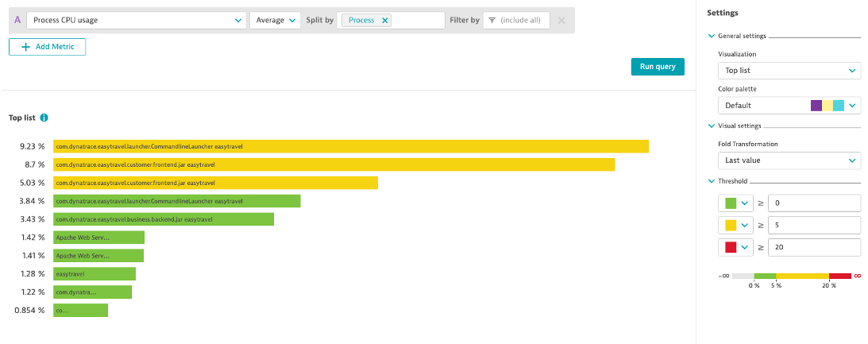
Task: Click the metric A letter label
Action: point(17,20)
